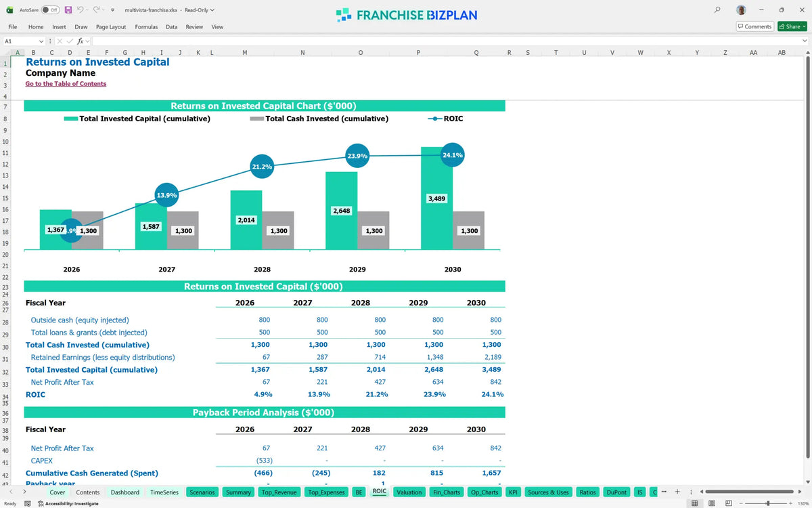
Task: Click the Undo arrow icon
Action: [x=80, y=10]
